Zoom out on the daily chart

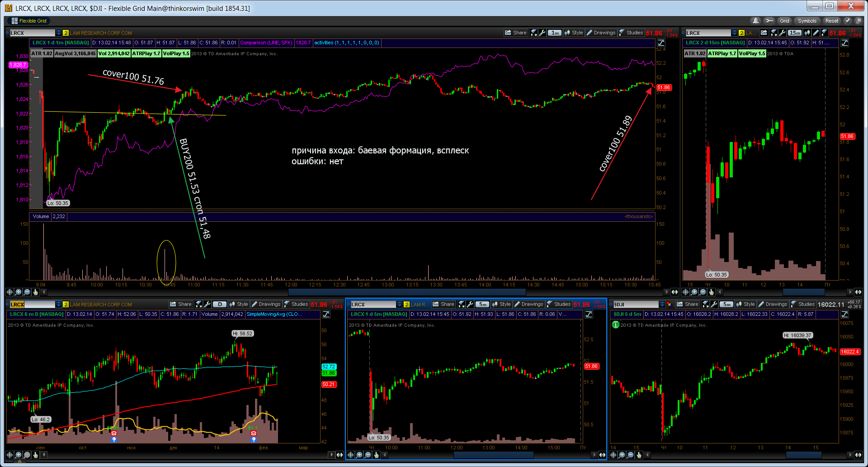pyautogui.click(x=27, y=455)
